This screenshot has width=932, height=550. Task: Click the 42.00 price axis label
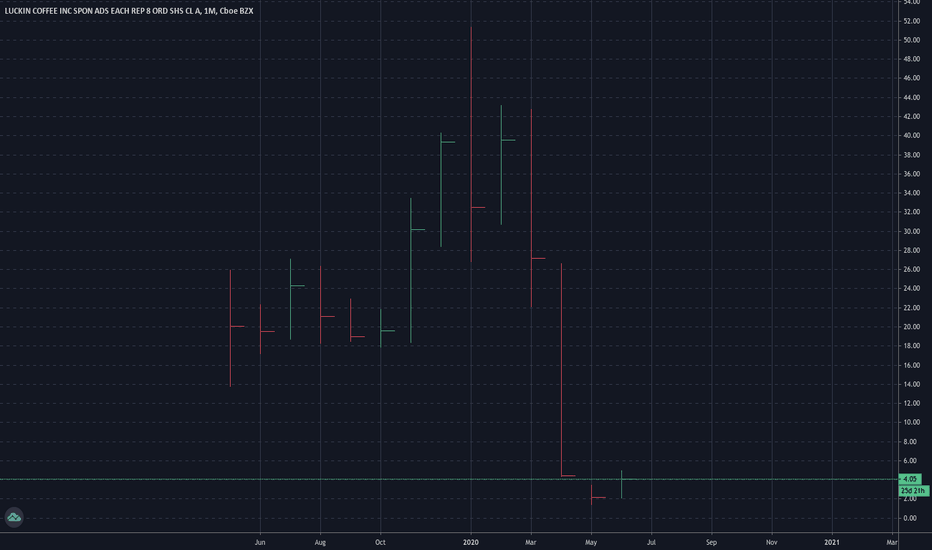pos(911,117)
